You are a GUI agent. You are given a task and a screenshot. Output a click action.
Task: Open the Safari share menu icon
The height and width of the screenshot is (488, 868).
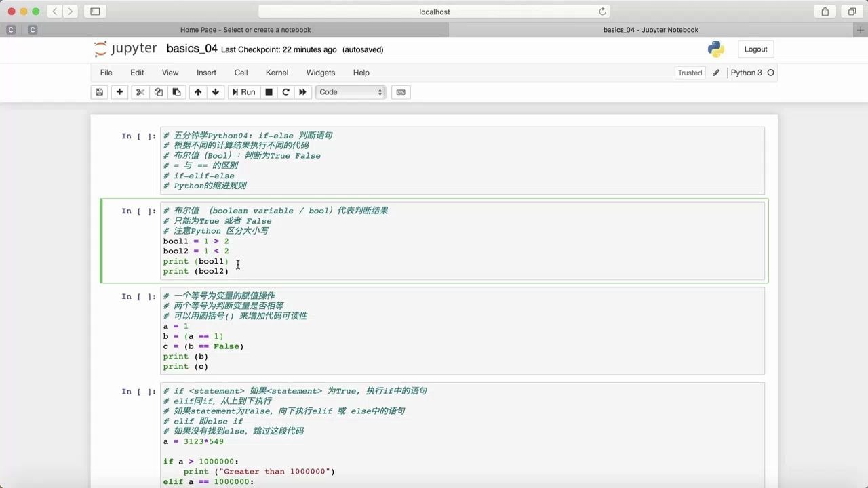825,12
